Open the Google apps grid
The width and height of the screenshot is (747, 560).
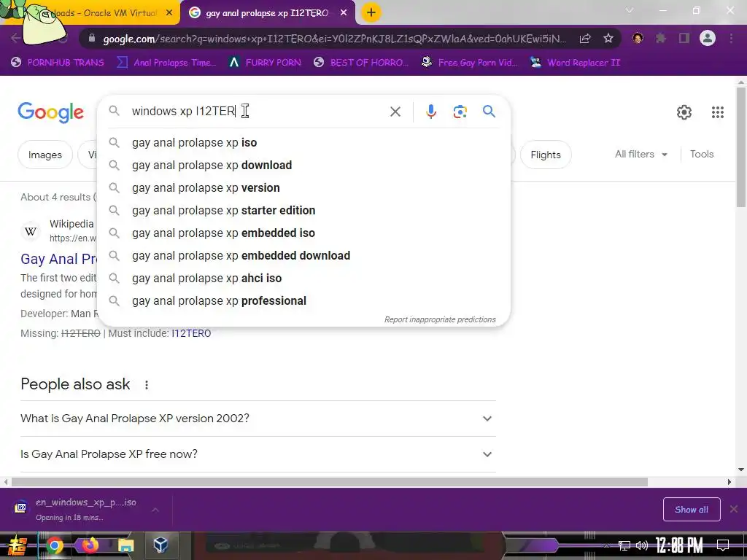pyautogui.click(x=718, y=112)
